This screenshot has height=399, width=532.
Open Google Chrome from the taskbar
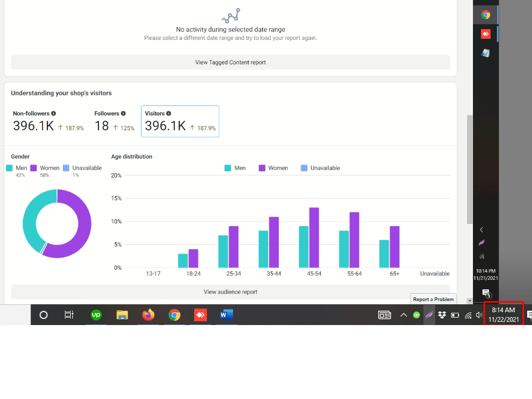click(x=174, y=315)
